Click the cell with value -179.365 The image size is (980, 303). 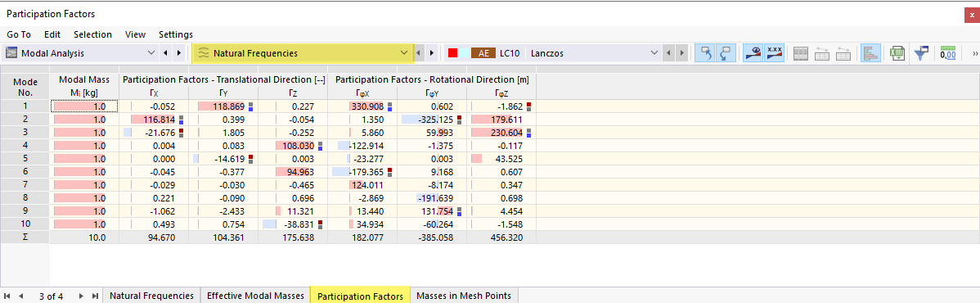tap(362, 172)
